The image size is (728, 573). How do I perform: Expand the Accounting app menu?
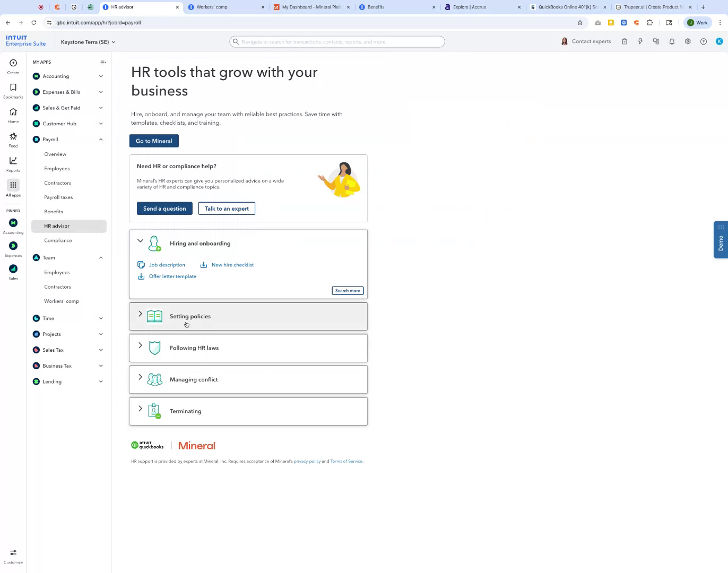[x=101, y=76]
